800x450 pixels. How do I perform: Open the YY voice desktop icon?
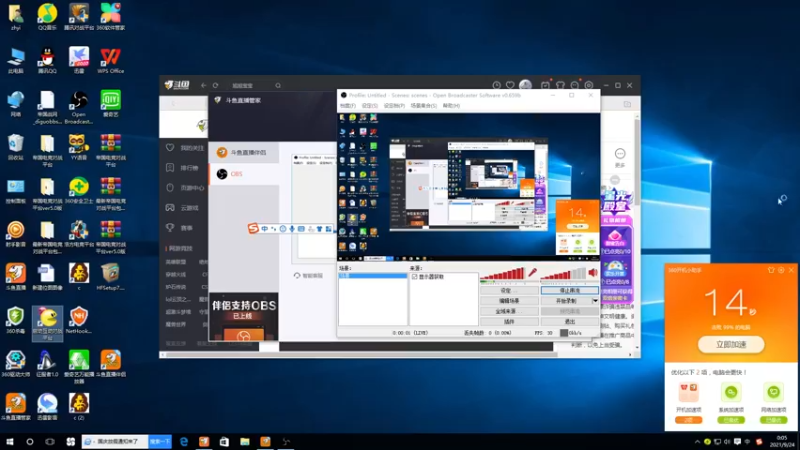tap(79, 147)
